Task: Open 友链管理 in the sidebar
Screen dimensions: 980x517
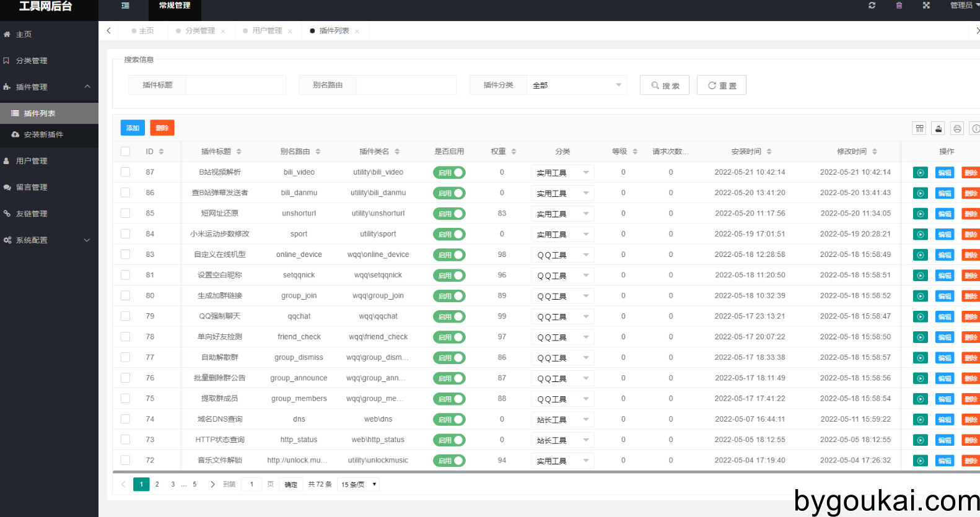Action: click(x=49, y=214)
